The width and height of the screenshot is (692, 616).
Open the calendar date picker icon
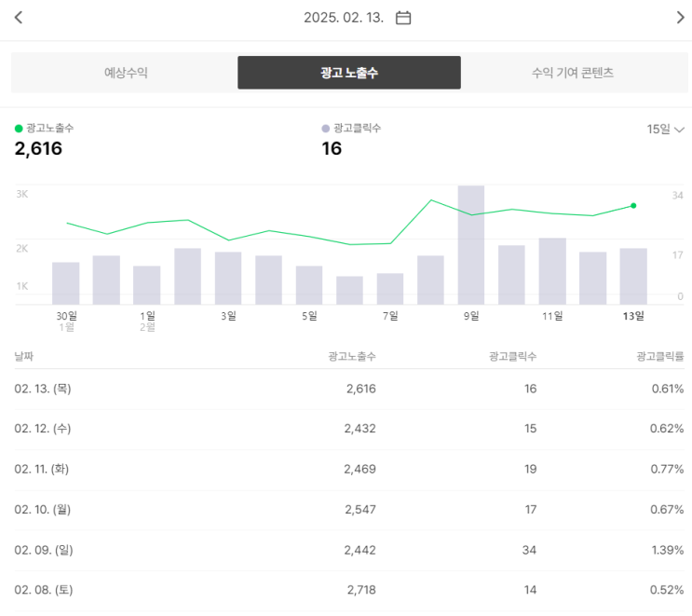click(403, 18)
